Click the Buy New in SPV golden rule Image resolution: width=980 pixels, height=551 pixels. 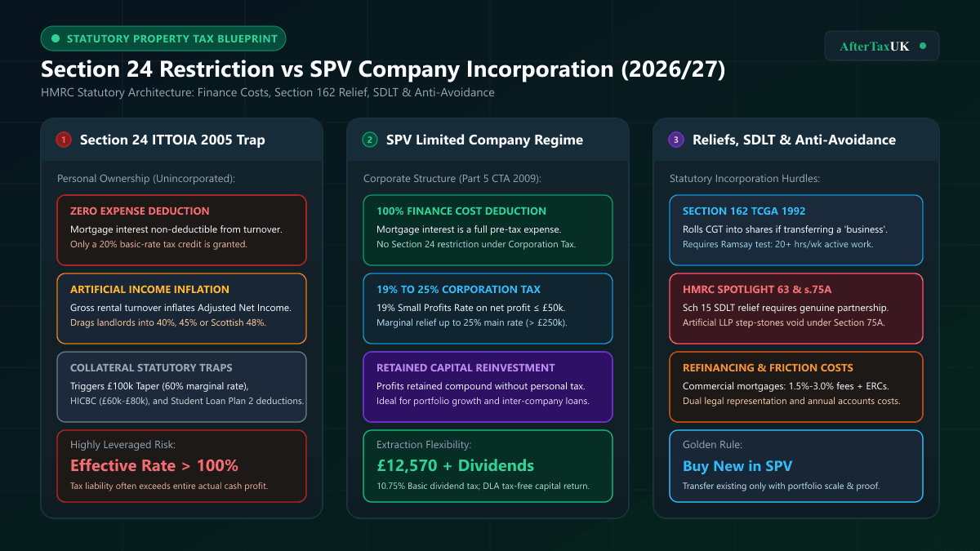pyautogui.click(x=737, y=466)
